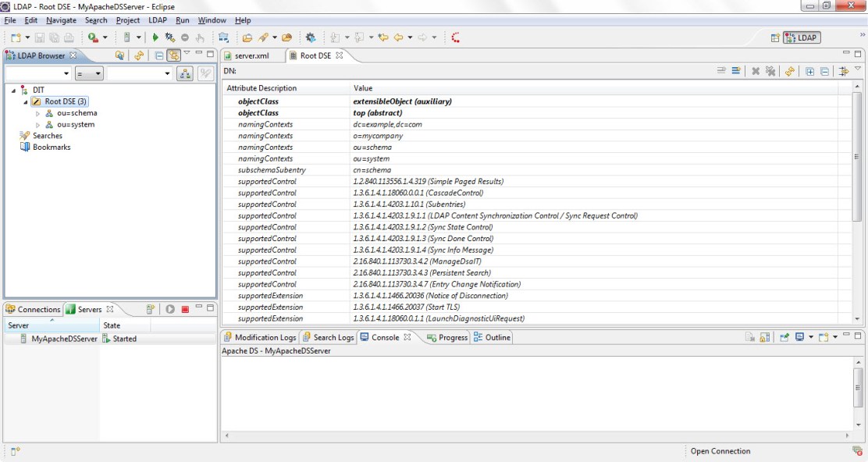868x462 pixels.
Task: Toggle the quick search scope button
Action: 185,73
